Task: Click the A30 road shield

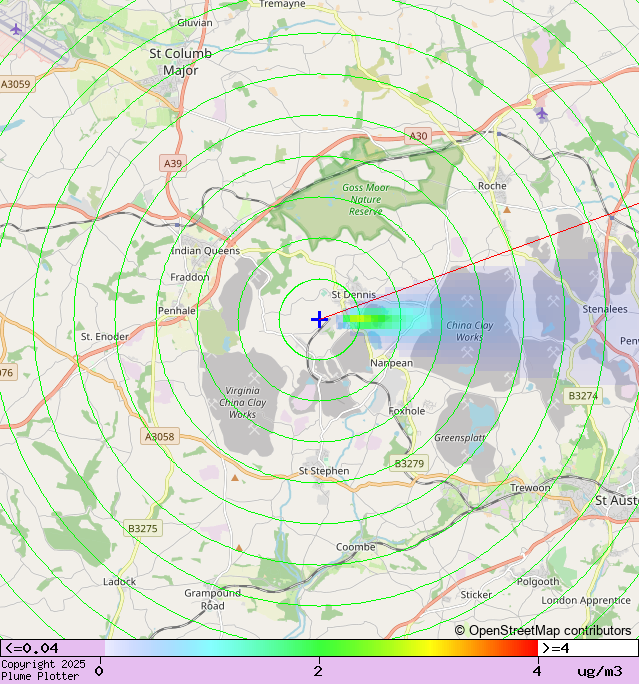Action: (418, 136)
